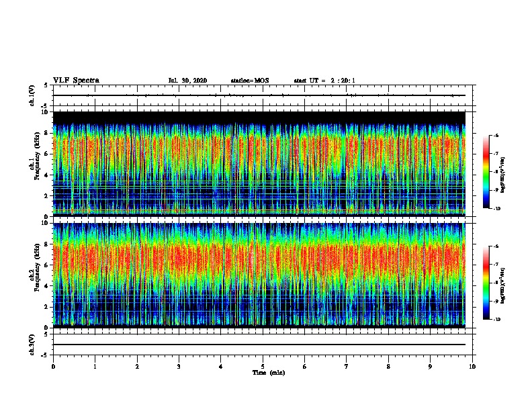The image size is (532, 411).
Task: Click the "-10" value on ch.2 colorbar
Action: pyautogui.click(x=496, y=320)
